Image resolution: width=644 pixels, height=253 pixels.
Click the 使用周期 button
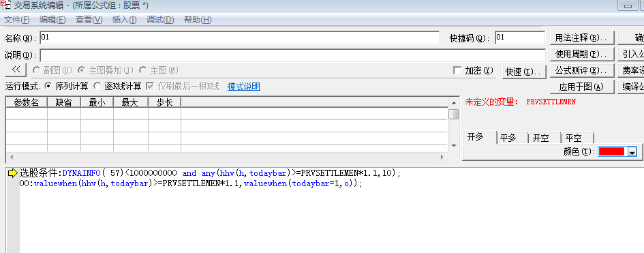[x=581, y=54]
